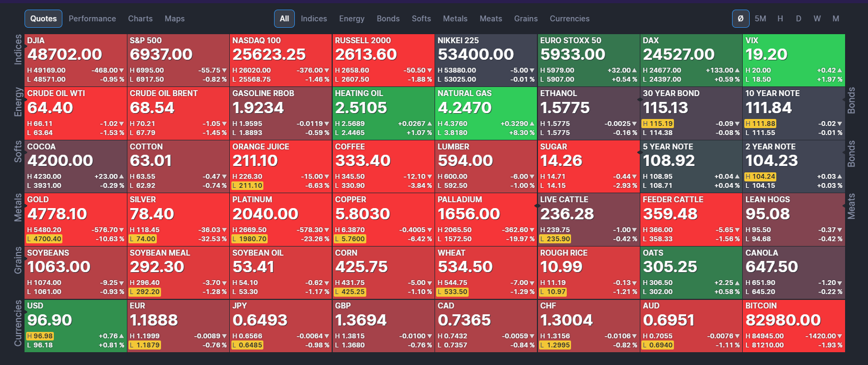
Task: Filter futures by Energy in top bar
Action: [x=352, y=19]
